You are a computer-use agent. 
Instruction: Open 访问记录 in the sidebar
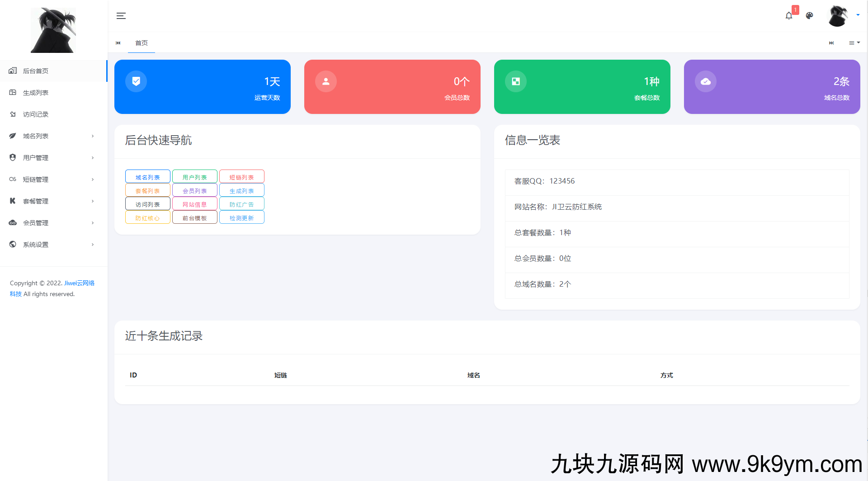click(36, 114)
